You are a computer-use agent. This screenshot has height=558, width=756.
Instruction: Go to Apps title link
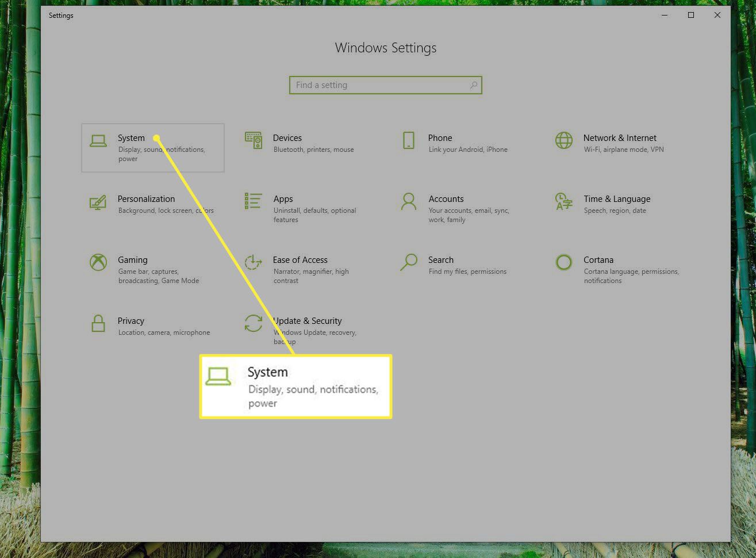283,199
